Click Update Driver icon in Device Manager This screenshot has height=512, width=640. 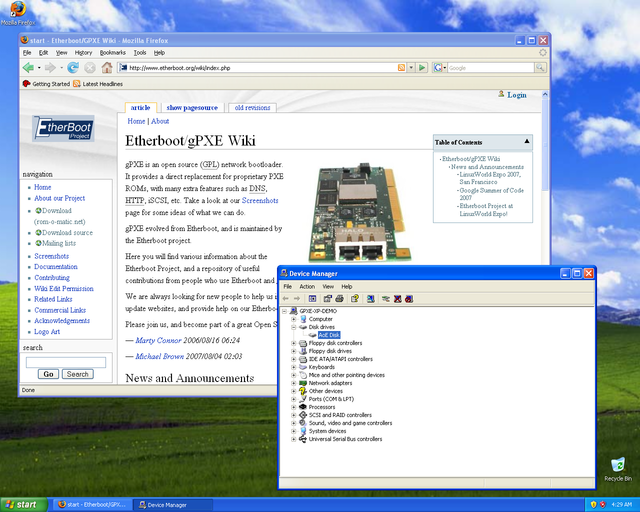[386, 299]
